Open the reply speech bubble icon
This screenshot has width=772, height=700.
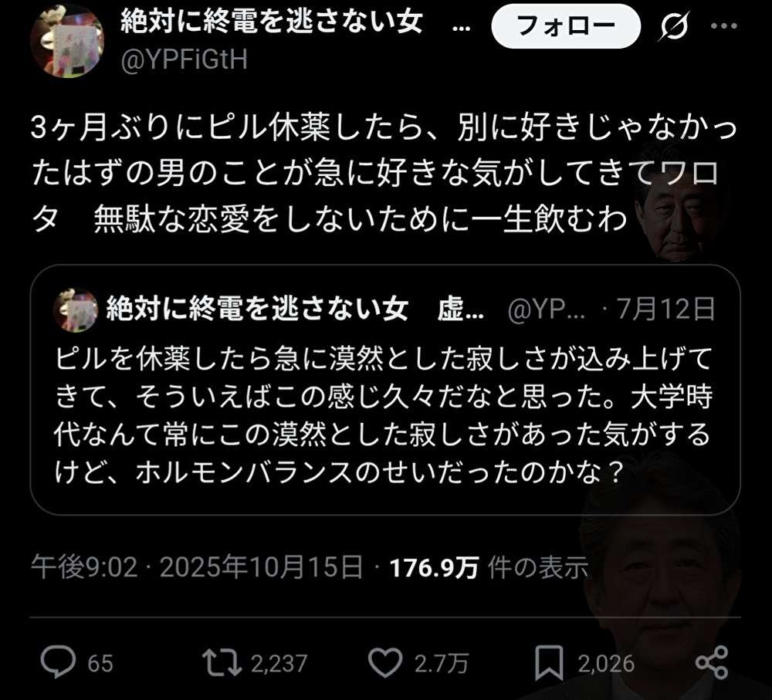click(58, 662)
